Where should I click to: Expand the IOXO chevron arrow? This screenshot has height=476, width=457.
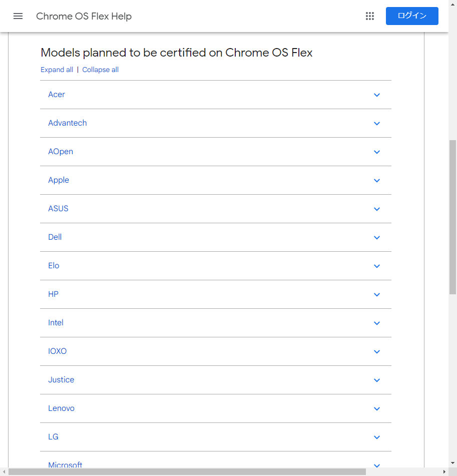(x=376, y=352)
